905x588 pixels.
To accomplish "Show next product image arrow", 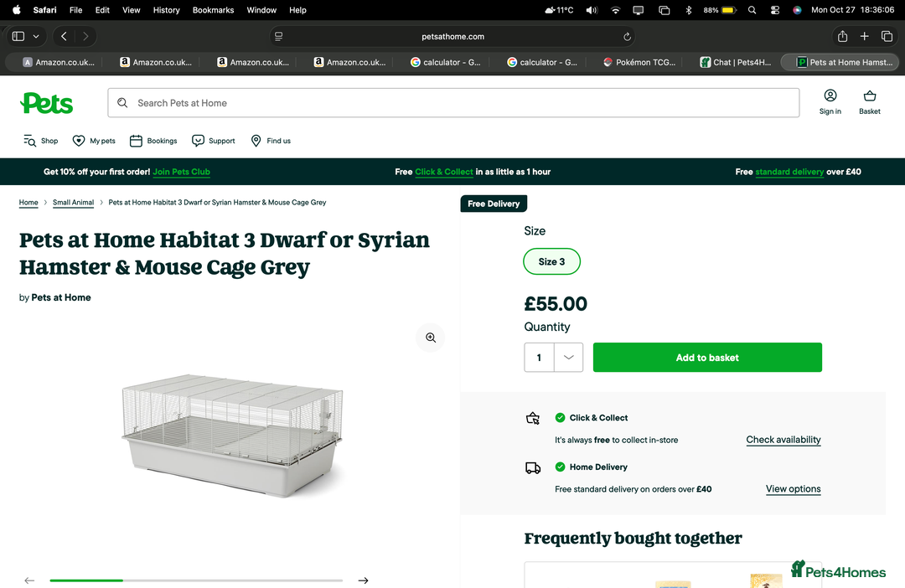I will coord(363,580).
